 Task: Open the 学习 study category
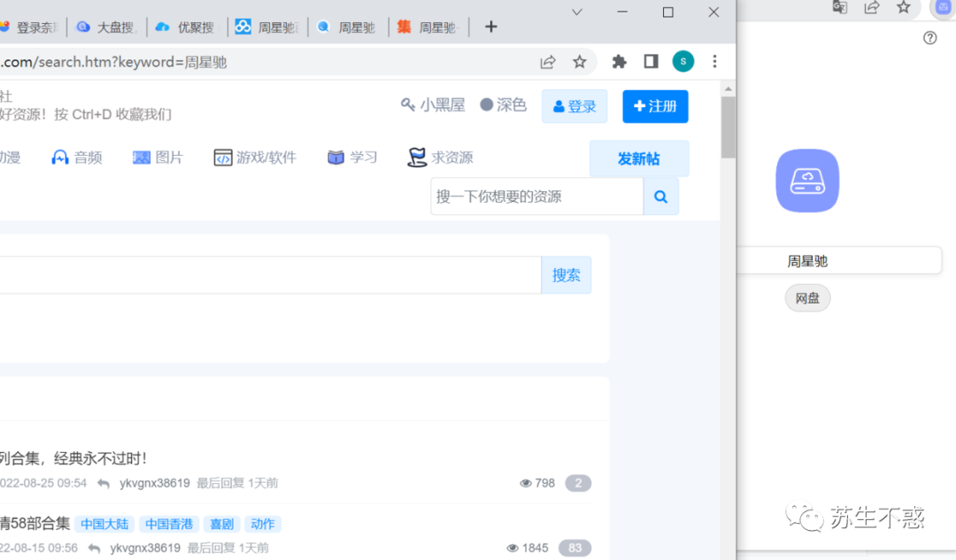coord(352,157)
